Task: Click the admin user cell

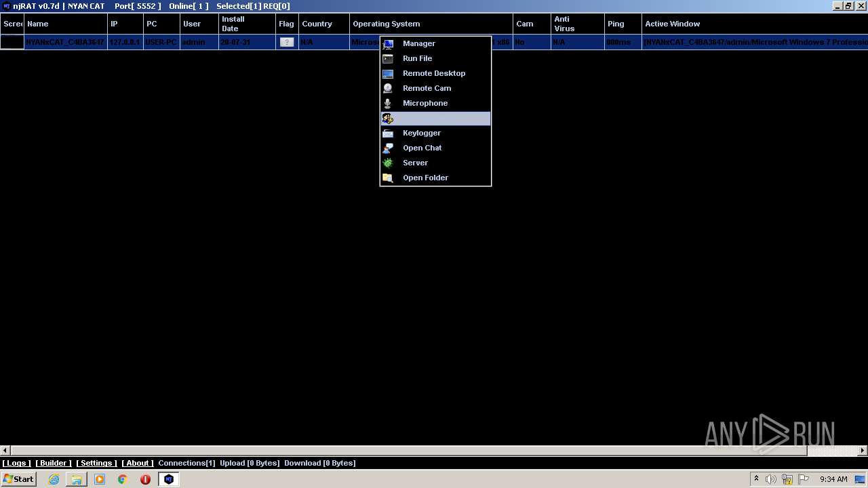Action: [x=199, y=42]
